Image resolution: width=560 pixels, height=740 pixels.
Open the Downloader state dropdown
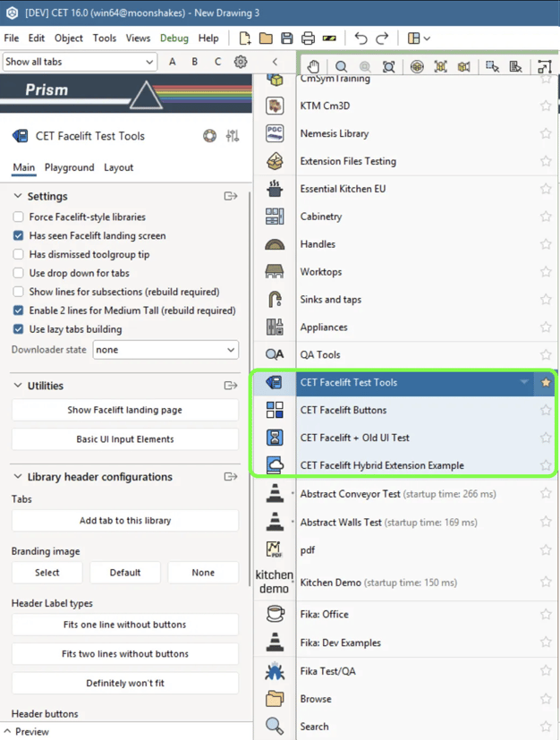pyautogui.click(x=165, y=350)
